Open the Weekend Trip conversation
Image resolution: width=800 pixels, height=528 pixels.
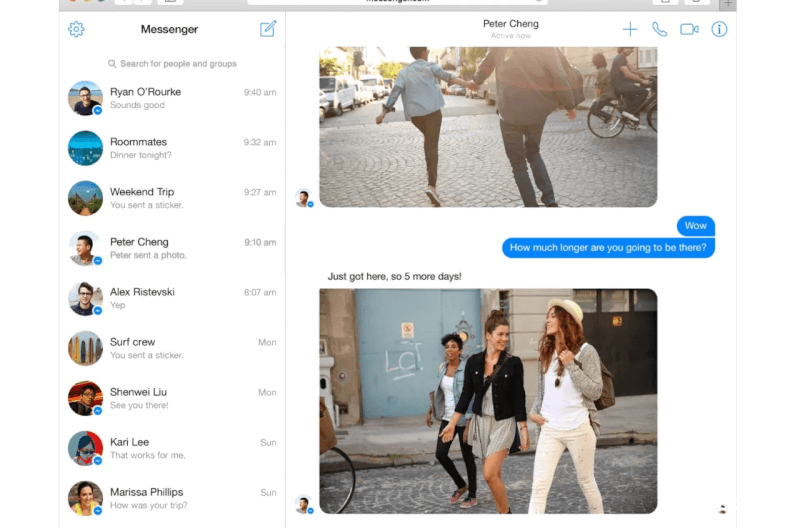172,198
